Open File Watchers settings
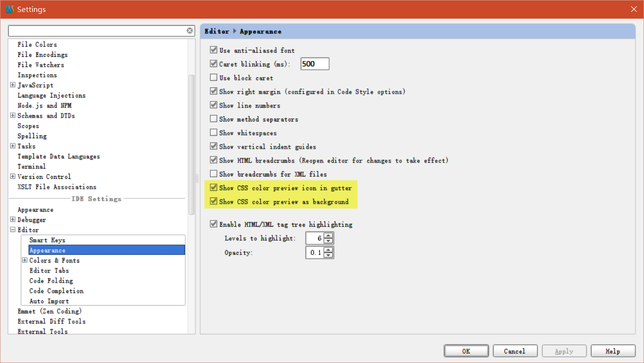 41,65
